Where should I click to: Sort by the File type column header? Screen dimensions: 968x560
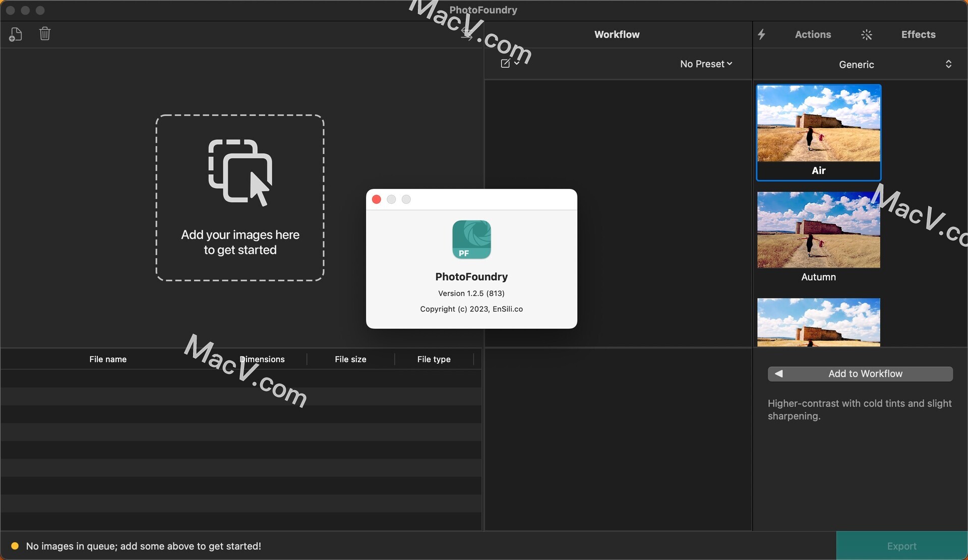click(434, 359)
